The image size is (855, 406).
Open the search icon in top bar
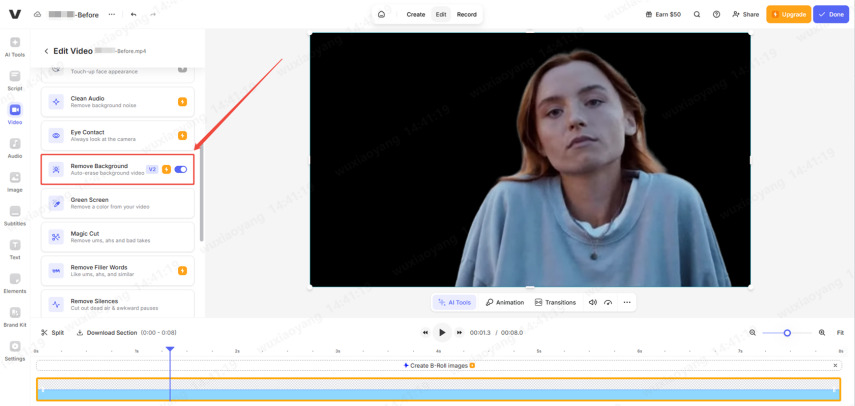pyautogui.click(x=697, y=15)
